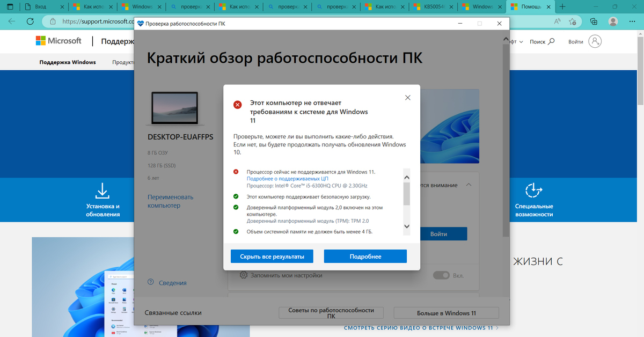Click the Intel Core i5-6300HQ processor line
The width and height of the screenshot is (644, 337).
click(x=307, y=186)
